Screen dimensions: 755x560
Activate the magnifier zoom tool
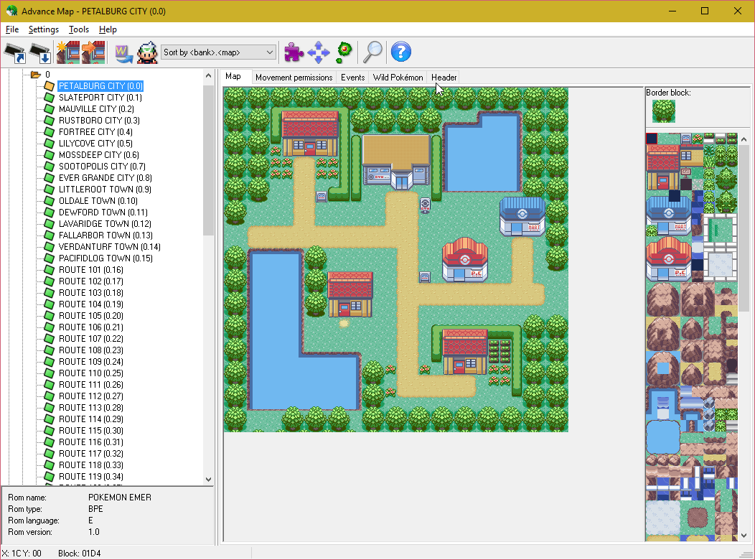(x=372, y=52)
